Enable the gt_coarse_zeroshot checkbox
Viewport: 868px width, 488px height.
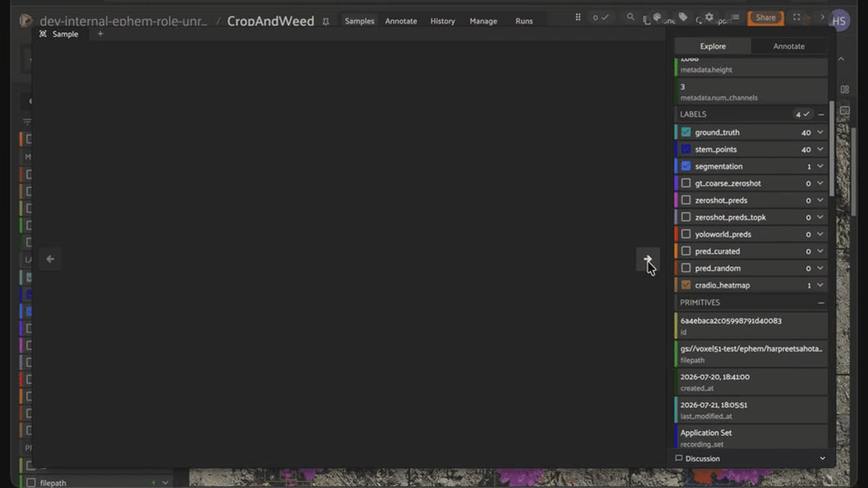(686, 184)
